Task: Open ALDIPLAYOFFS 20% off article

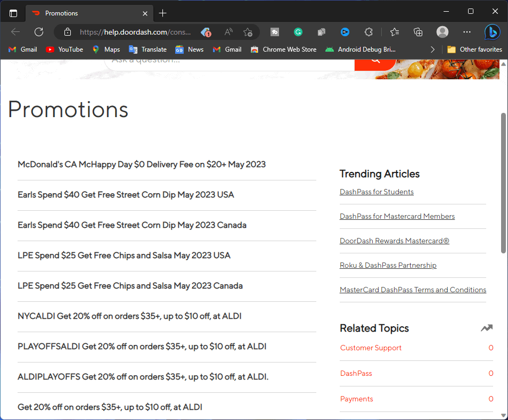Action: click(x=143, y=377)
